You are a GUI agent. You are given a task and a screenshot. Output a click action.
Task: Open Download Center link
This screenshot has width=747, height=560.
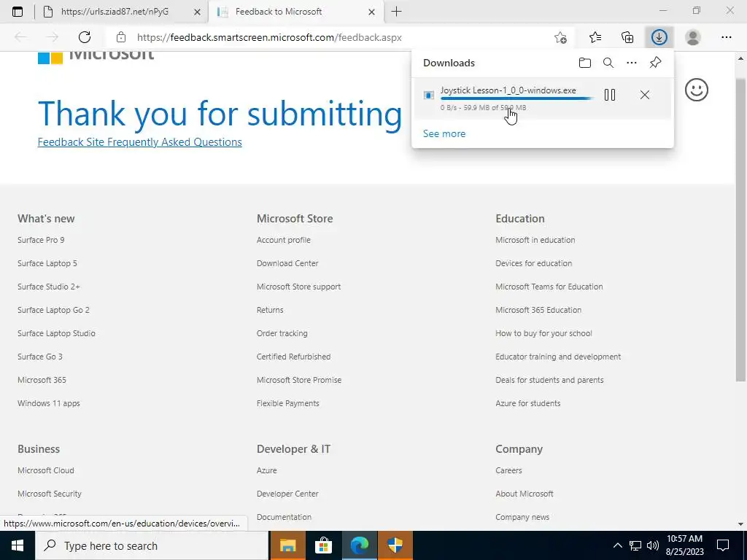(287, 263)
